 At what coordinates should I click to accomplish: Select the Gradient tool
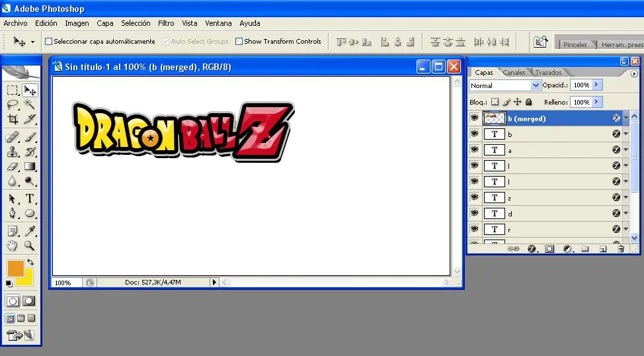[30, 167]
